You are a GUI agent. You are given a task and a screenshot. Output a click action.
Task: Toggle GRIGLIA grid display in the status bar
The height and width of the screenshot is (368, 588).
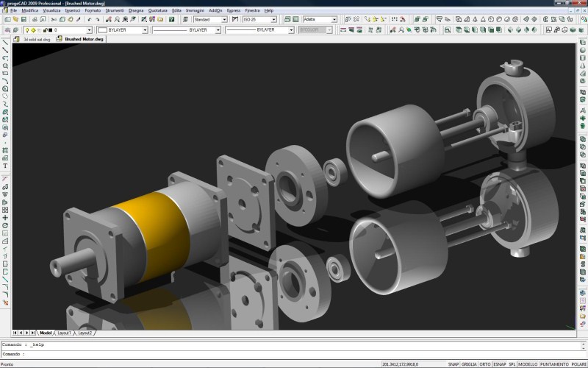coord(468,364)
